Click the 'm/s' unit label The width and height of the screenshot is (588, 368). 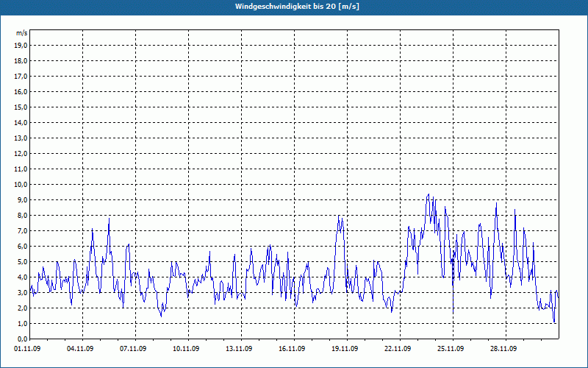click(22, 33)
